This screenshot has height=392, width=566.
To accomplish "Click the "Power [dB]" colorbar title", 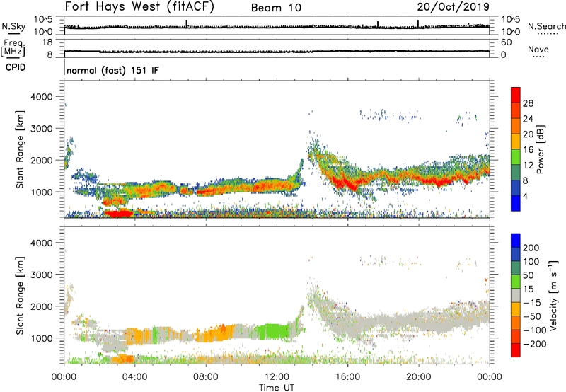I will (541, 149).
